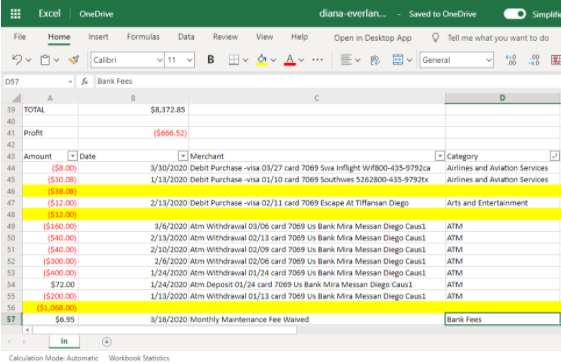
Task: Expand font color dropdown arrow
Action: pos(301,60)
